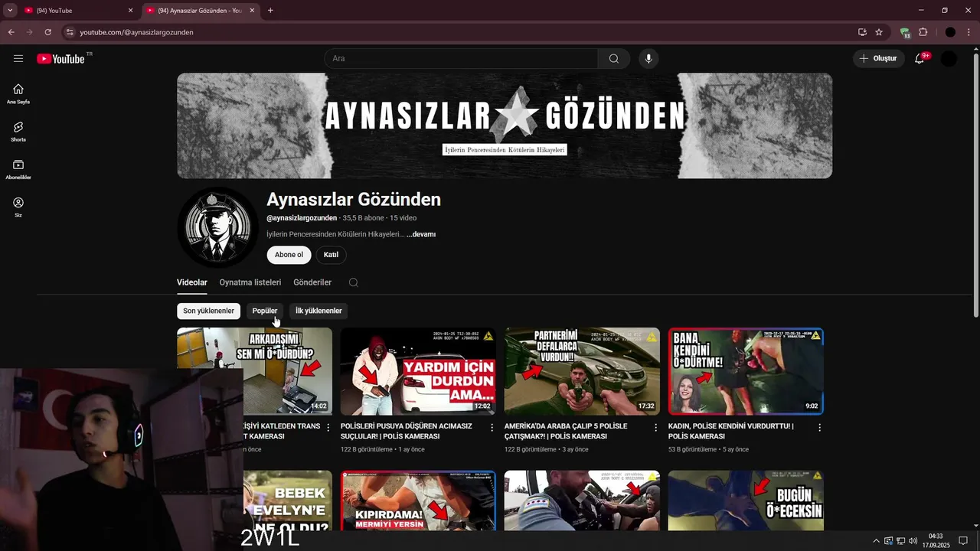This screenshot has height=551, width=980.
Task: Open the KIPIRDAMA MERMİYİ YERSİN thumbnail
Action: (x=418, y=500)
